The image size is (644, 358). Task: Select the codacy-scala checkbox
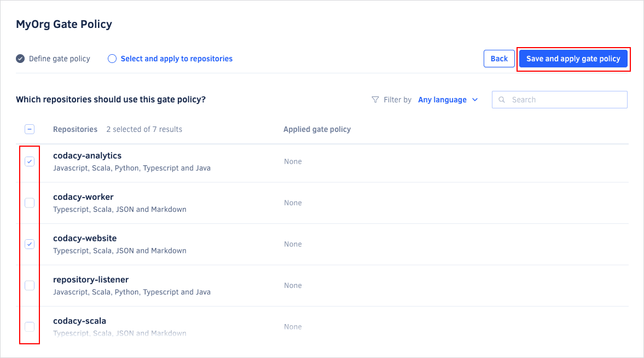30,326
